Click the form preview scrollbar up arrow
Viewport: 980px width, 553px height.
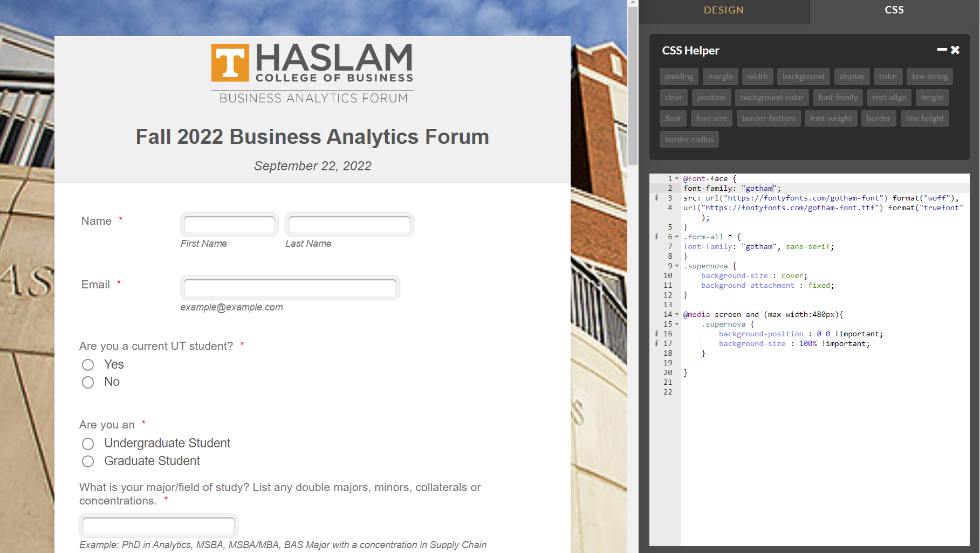coord(633,3)
